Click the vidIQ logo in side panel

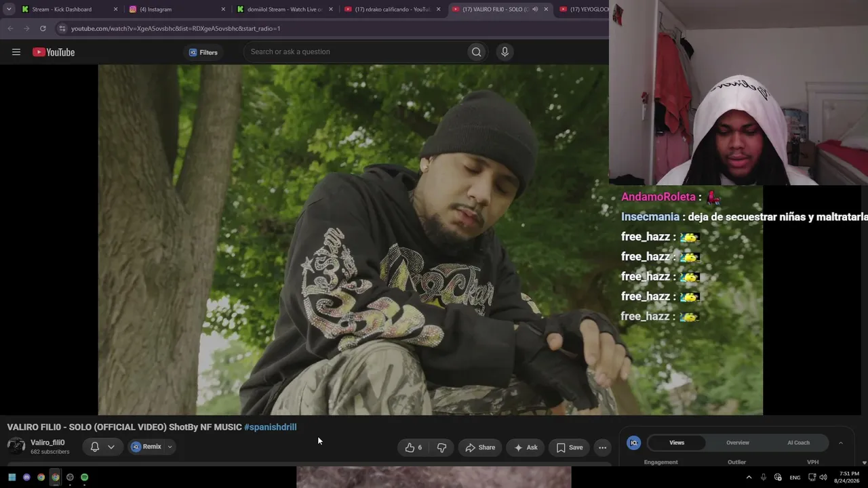click(x=634, y=443)
